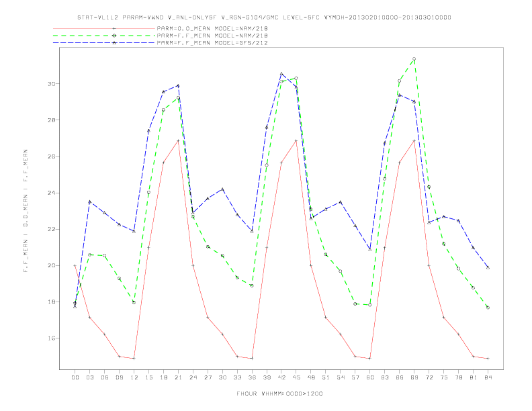This screenshot has width=532, height=411.
Task: Click the x-axis title FHOUR VHHMM=0000>1200
Action: pyautogui.click(x=279, y=394)
